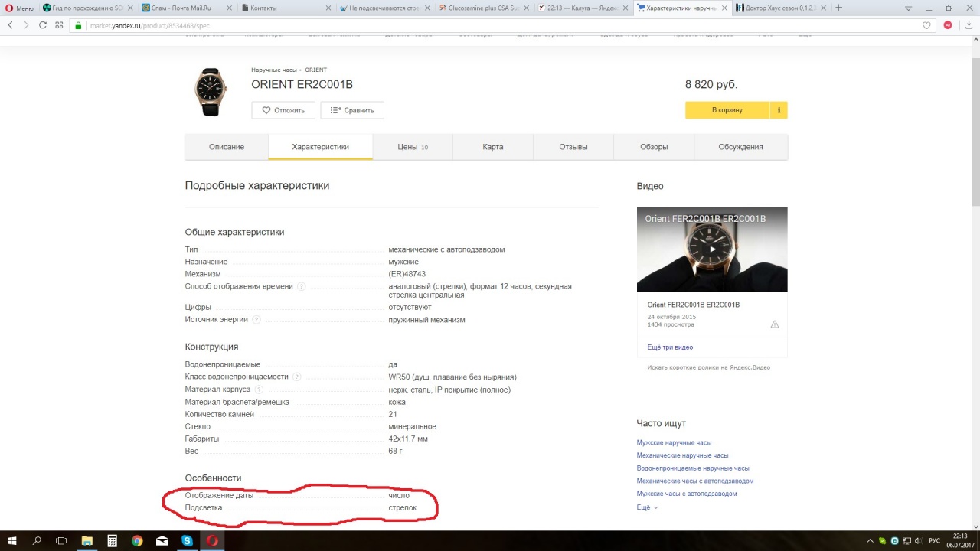Screen dimensions: 980x551
Task: Play the Orient FER2C001B video
Action: click(x=712, y=249)
